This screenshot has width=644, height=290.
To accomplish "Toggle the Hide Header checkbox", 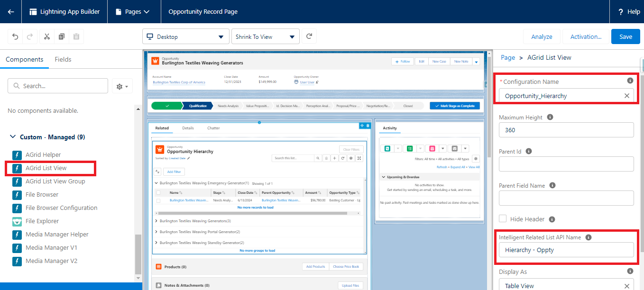I will click(x=503, y=219).
